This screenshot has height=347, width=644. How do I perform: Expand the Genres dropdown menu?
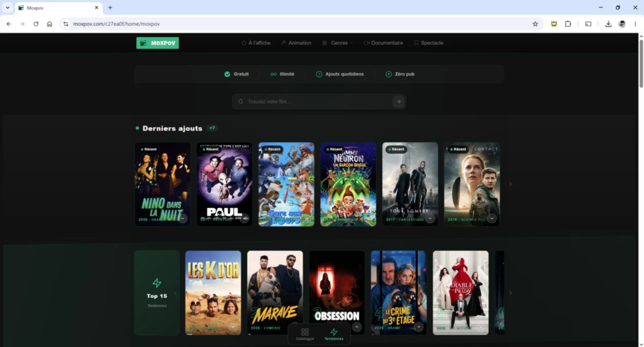coord(338,43)
